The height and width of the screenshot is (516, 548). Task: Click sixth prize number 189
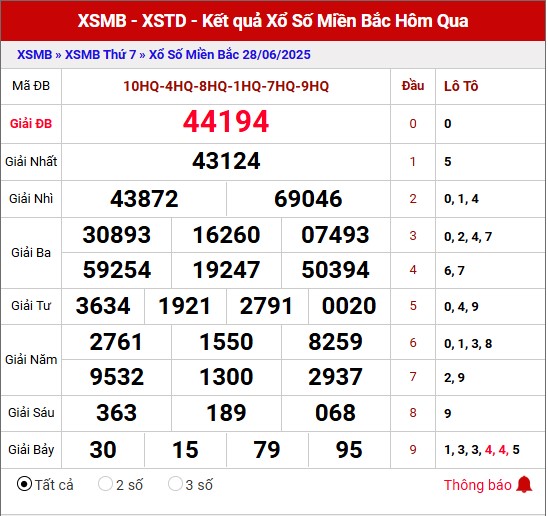[x=226, y=413]
